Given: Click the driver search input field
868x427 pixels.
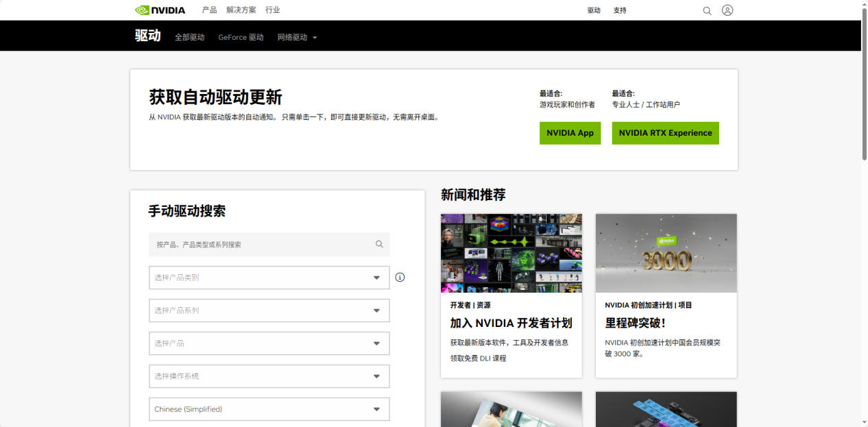Looking at the screenshot, I should pos(261,244).
